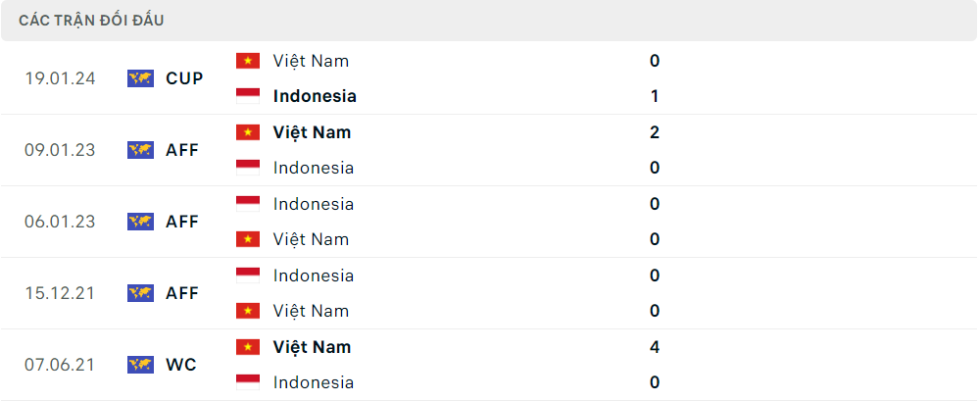Click the world map icon beside WC

140,365
